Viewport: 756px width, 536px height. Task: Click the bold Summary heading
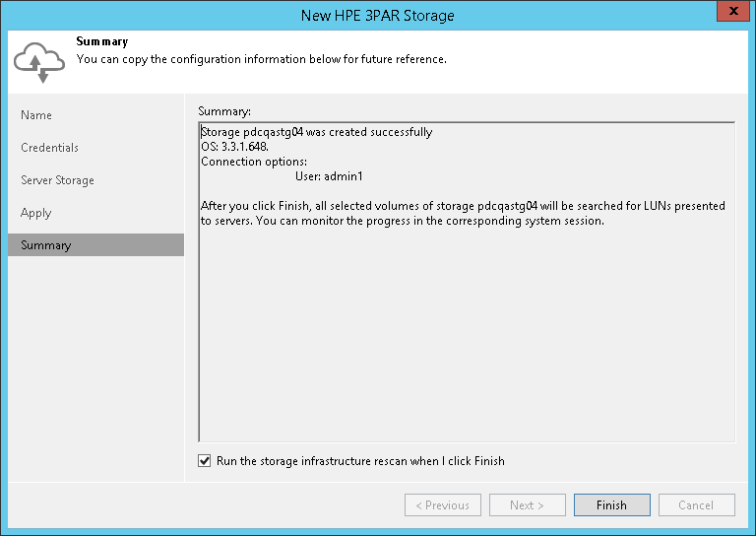(102, 41)
